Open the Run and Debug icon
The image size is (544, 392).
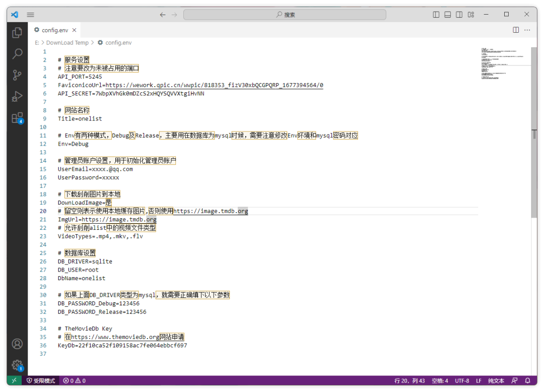point(17,96)
